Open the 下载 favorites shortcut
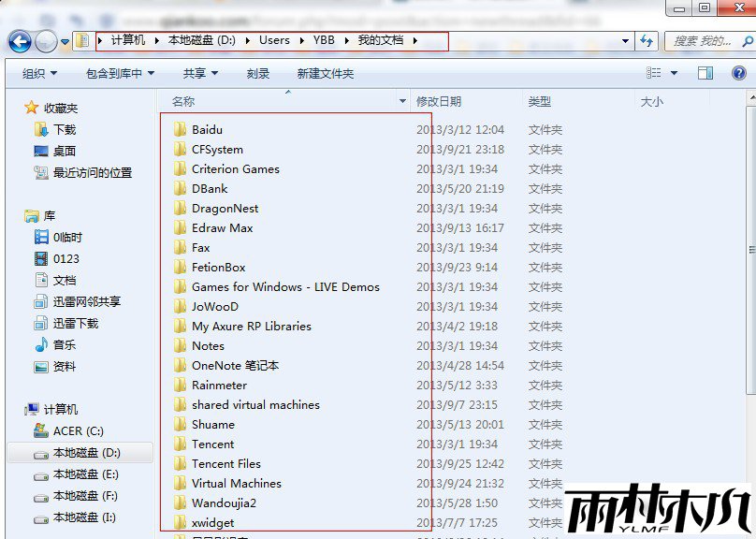756x539 pixels. pos(64,130)
